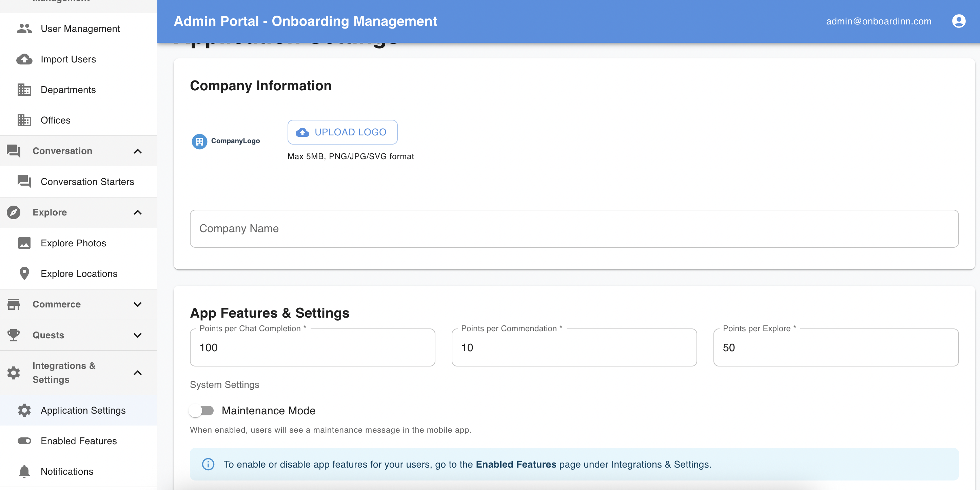Click the Conversation Starters sidebar item

coord(87,182)
